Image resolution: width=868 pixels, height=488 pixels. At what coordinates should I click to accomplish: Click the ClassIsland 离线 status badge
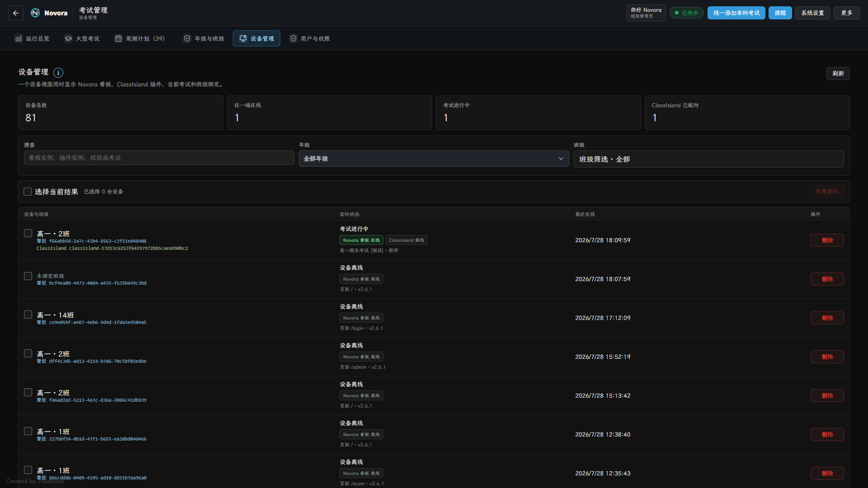(406, 240)
